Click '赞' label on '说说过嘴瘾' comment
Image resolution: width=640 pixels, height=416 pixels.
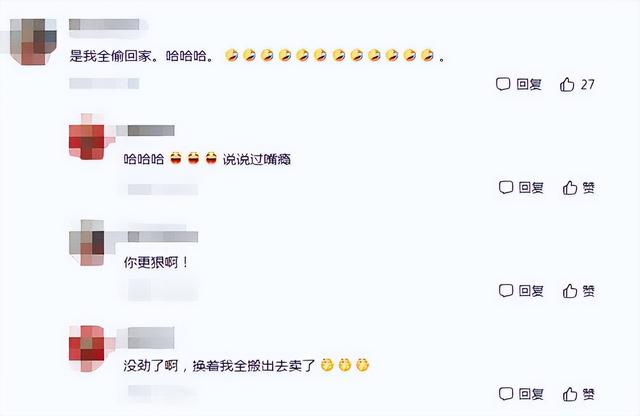(588, 188)
